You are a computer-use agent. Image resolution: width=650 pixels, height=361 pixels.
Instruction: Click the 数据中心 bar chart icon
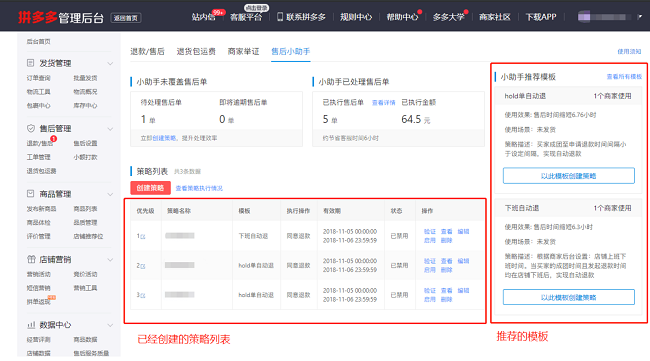(31, 325)
